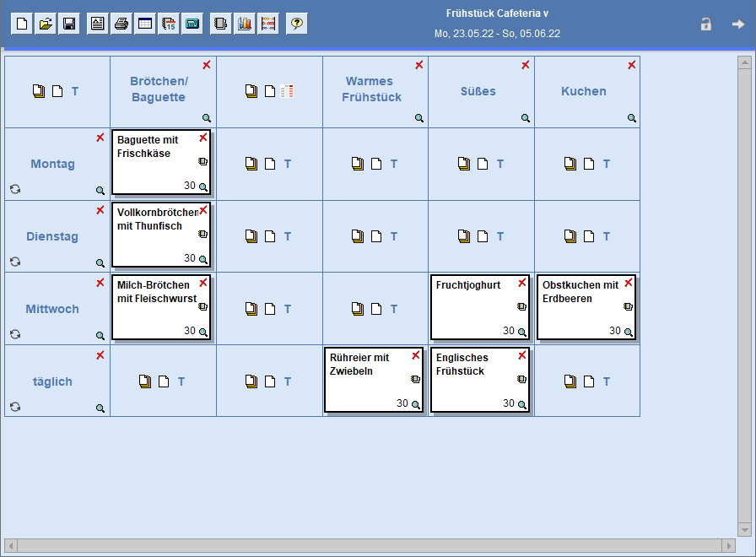This screenshot has height=557, width=756.
Task: Click the blank page icon in täglich Kuchen cell
Action: [589, 381]
